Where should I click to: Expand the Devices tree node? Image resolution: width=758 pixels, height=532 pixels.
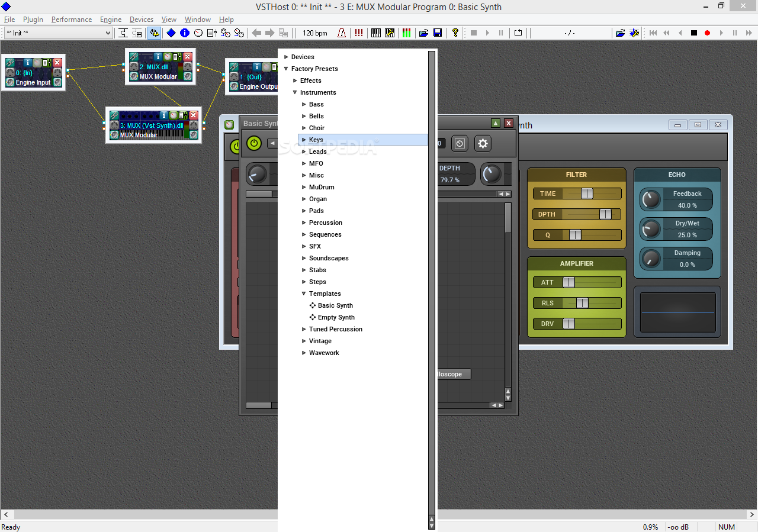point(286,57)
